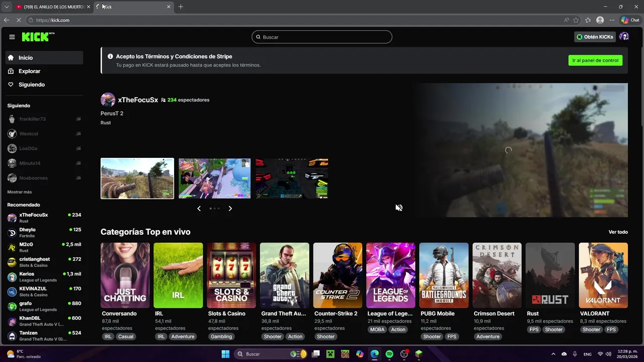
Task: Select the Rust stream thumbnail
Action: tap(137, 178)
